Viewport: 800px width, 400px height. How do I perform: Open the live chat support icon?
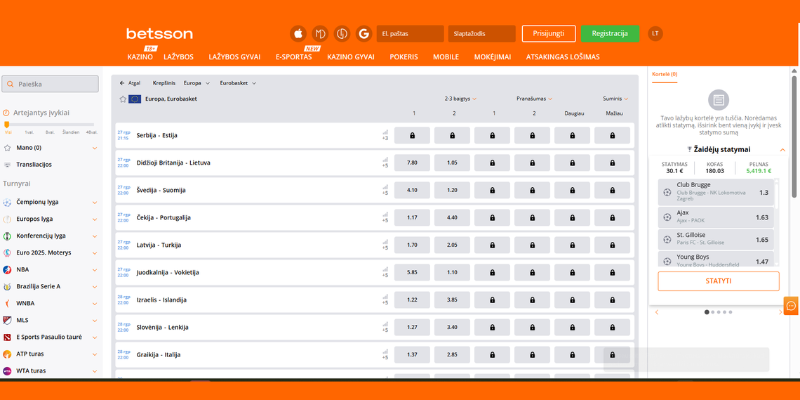pos(791,306)
